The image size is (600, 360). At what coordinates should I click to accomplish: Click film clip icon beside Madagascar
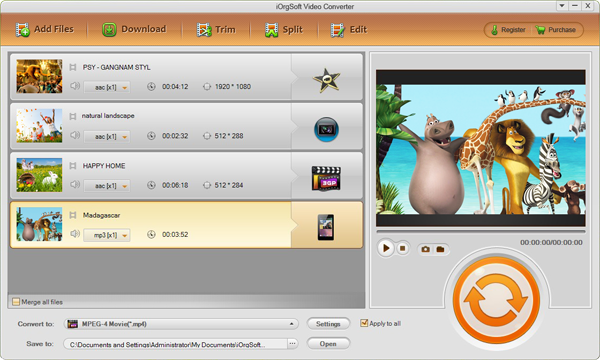tap(73, 215)
